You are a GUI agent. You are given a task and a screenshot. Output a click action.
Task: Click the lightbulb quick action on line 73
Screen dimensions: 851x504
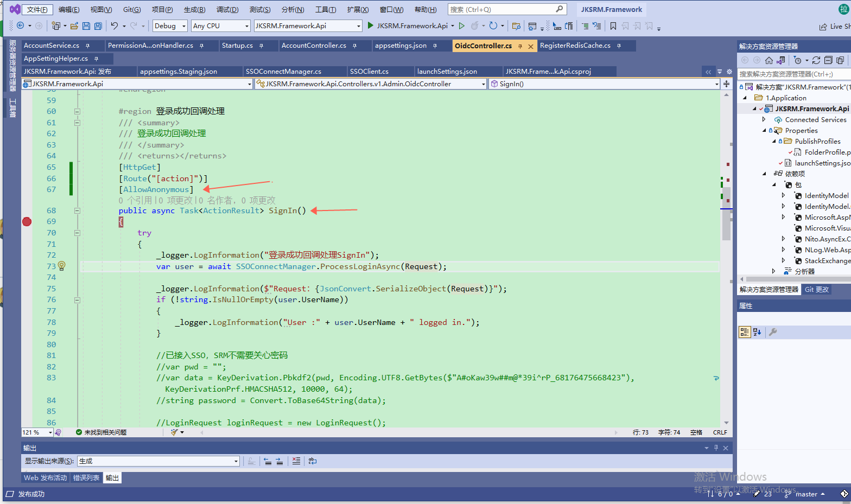tap(62, 266)
